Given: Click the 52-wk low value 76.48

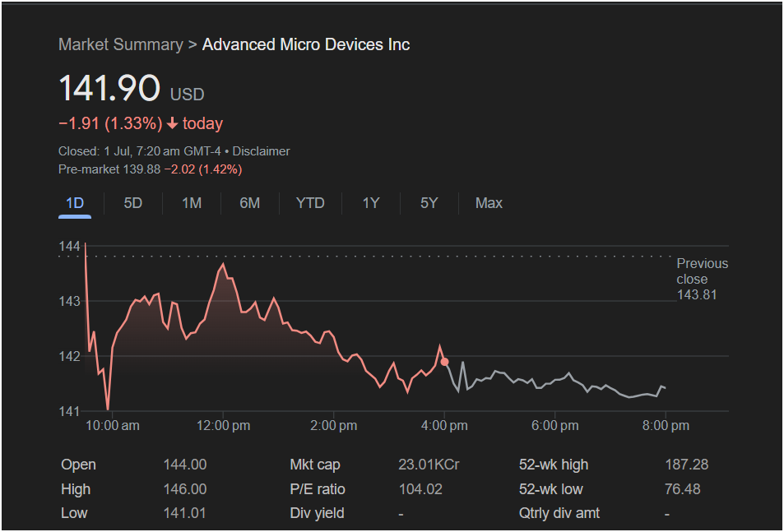Looking at the screenshot, I should click(x=683, y=489).
